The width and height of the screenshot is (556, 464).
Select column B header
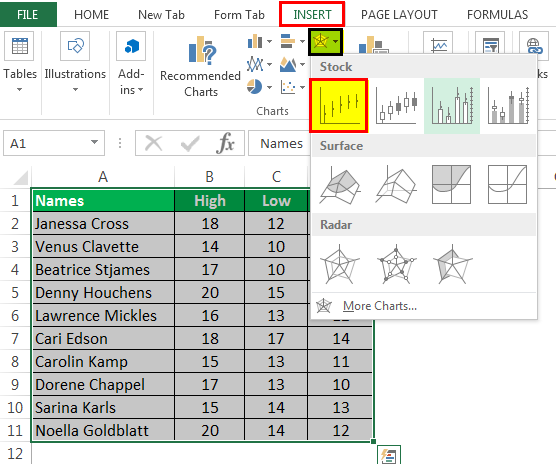[x=210, y=177]
